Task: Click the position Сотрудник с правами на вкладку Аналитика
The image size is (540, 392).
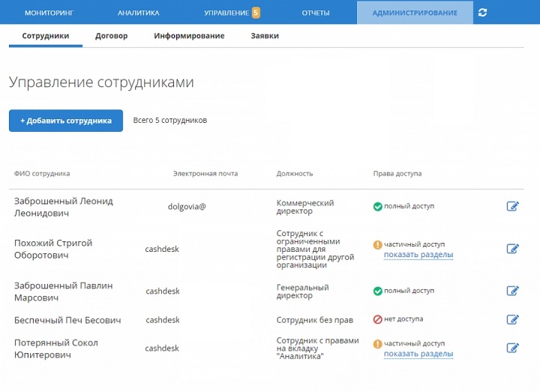Action: [317, 348]
